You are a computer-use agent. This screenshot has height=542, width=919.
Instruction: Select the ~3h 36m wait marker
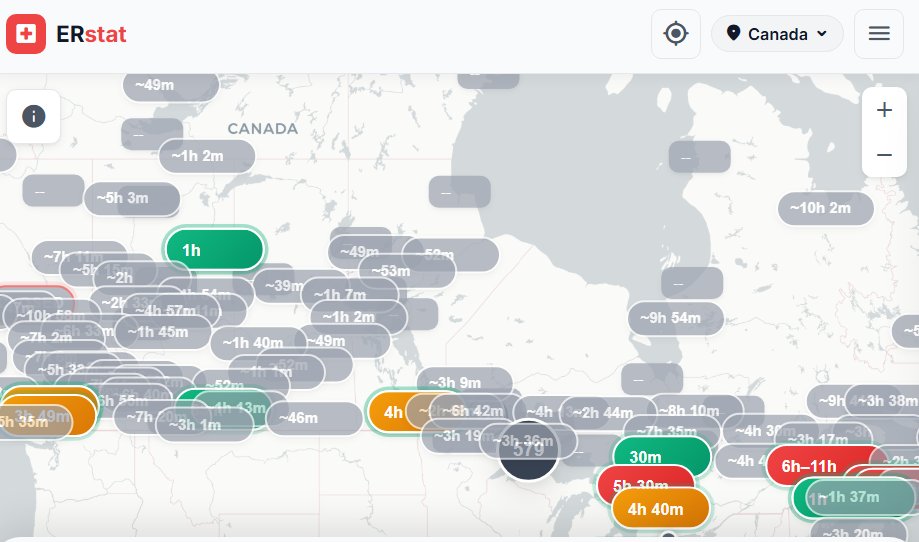coord(527,441)
